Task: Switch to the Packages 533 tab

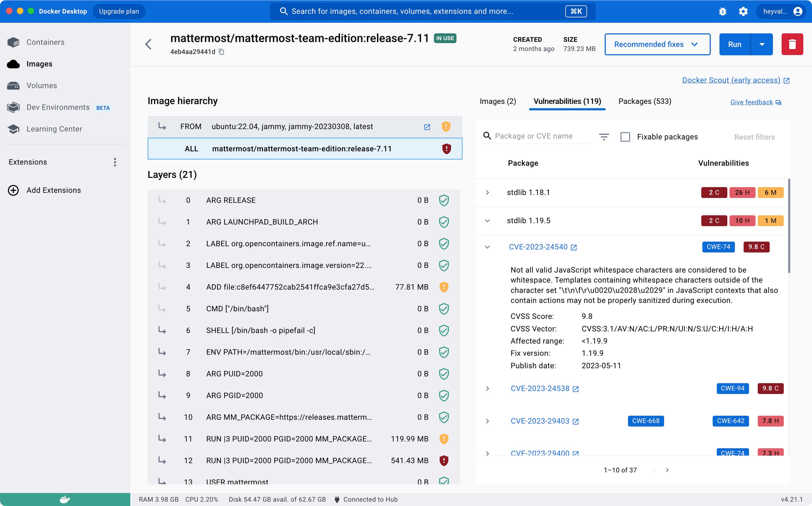Action: coord(645,101)
